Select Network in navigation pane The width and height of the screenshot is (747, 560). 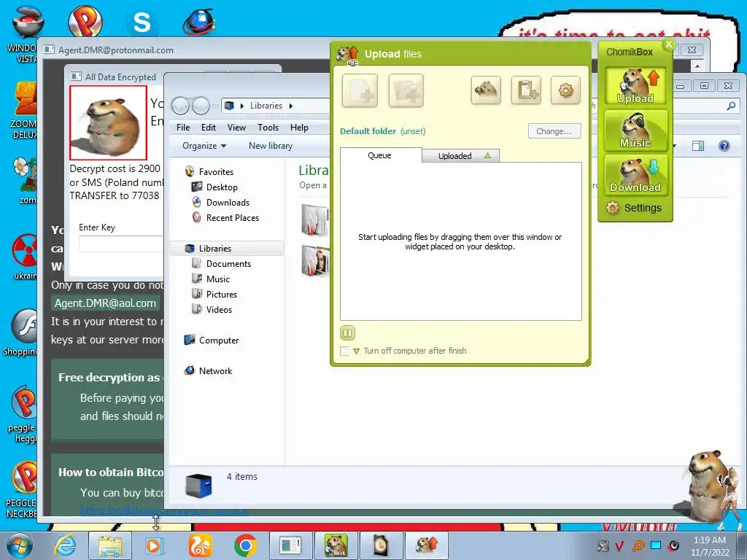(208, 370)
